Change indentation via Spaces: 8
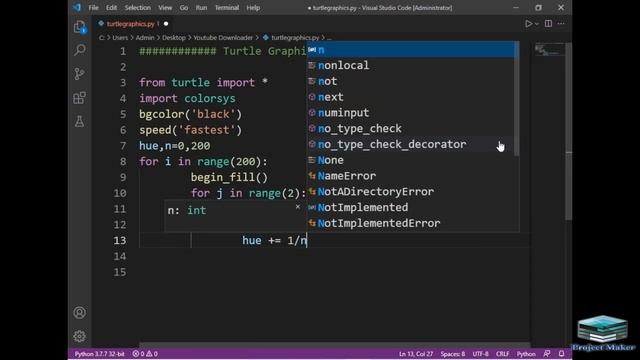Image resolution: width=640 pixels, height=360 pixels. (x=453, y=354)
